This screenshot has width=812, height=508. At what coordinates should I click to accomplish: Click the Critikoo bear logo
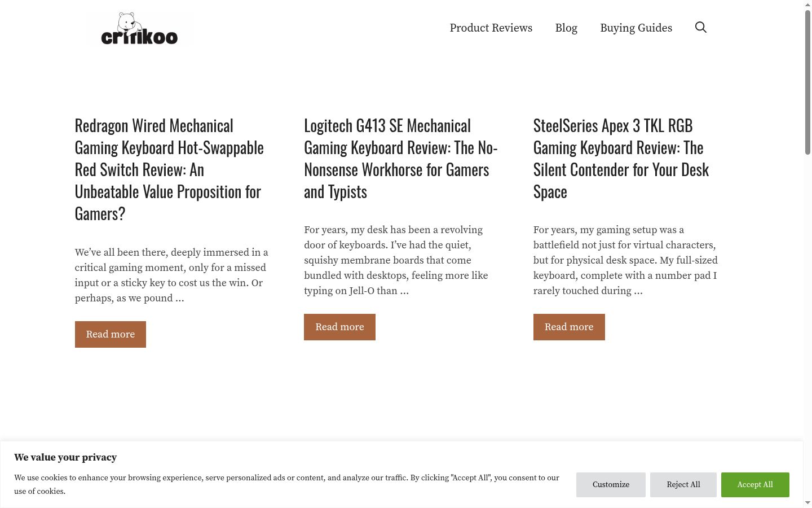[x=139, y=28]
